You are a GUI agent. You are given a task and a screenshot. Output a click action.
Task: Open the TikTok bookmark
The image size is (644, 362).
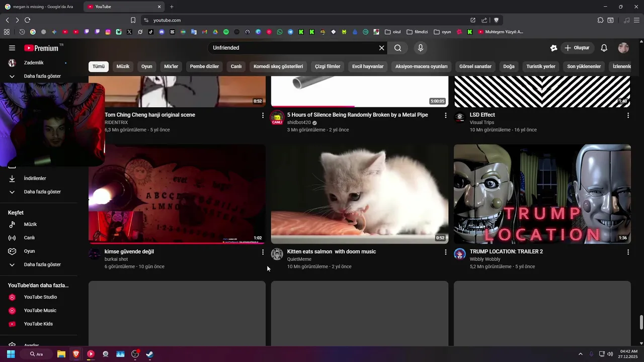(x=151, y=32)
